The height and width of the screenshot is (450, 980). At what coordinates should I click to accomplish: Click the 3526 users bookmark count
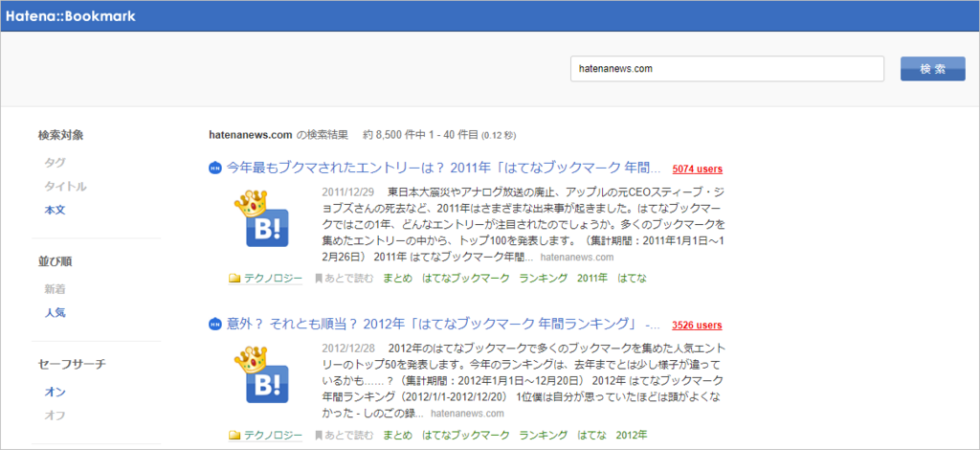pyautogui.click(x=698, y=325)
